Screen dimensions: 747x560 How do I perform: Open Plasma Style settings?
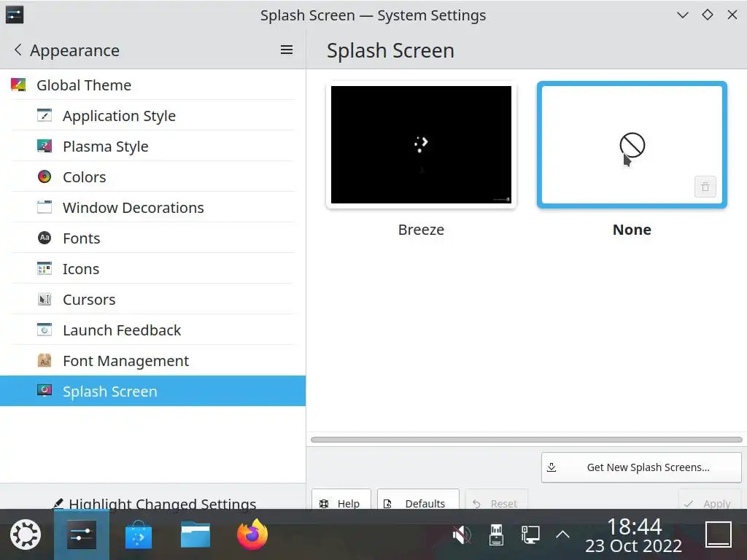pos(152,146)
